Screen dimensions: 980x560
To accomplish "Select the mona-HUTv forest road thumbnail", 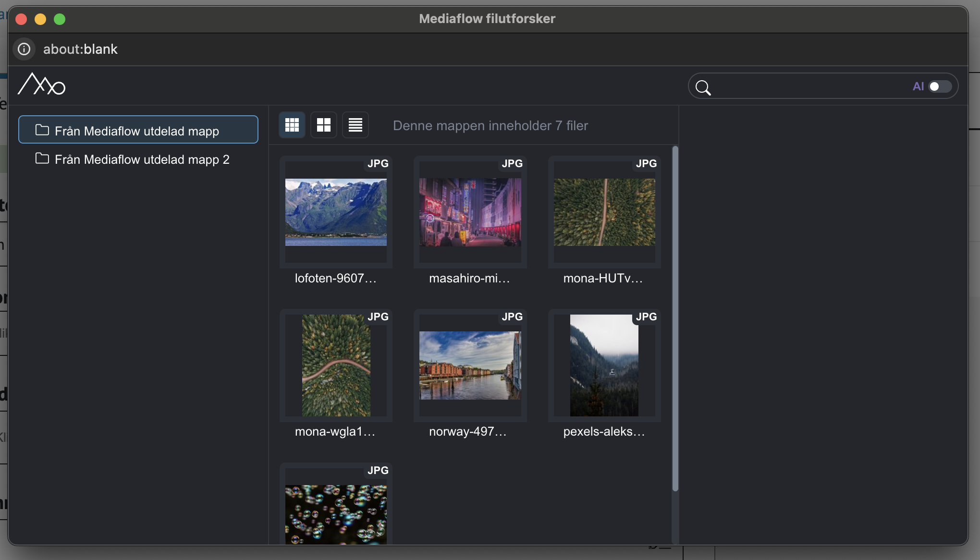I will click(604, 212).
